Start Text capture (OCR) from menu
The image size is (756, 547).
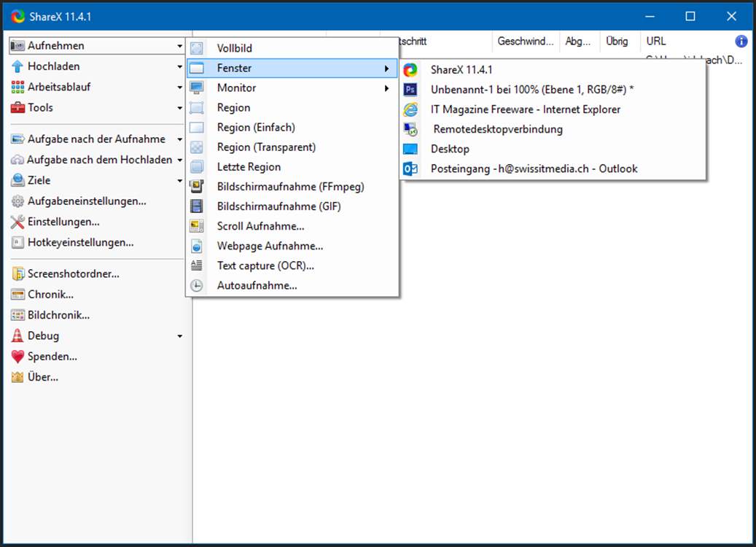[292, 265]
